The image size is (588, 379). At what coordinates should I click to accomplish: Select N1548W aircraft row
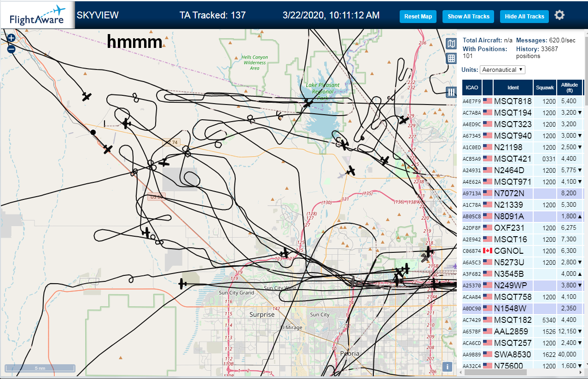(523, 308)
